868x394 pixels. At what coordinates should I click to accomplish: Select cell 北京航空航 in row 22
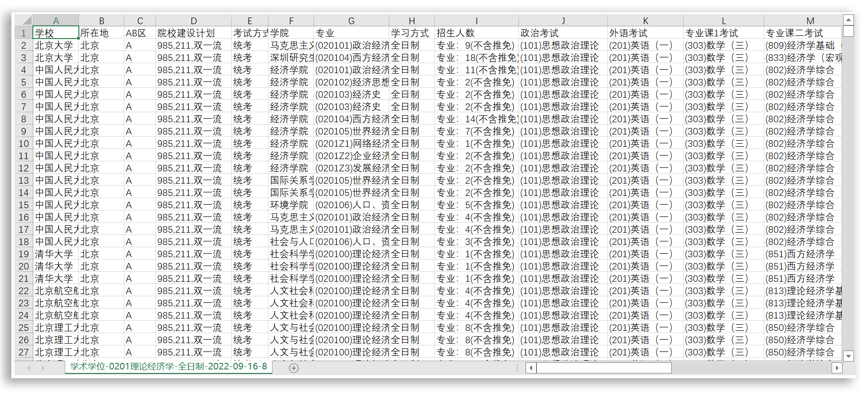(56, 291)
